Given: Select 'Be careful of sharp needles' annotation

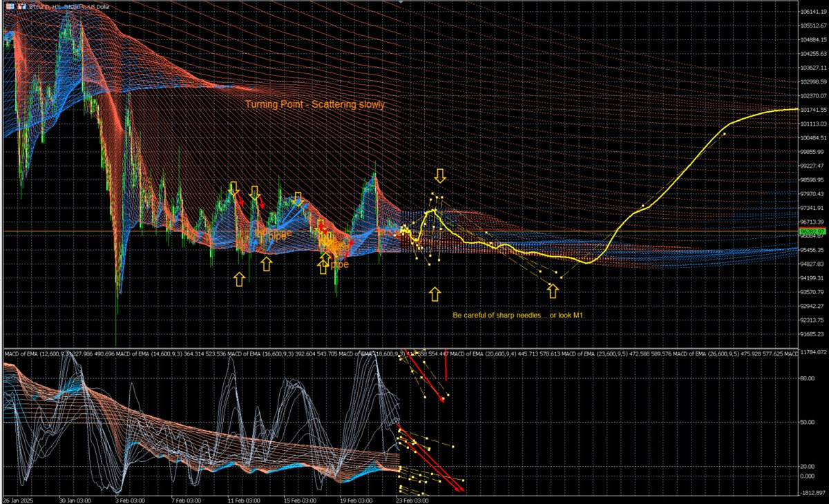Looking at the screenshot, I should tap(520, 315).
